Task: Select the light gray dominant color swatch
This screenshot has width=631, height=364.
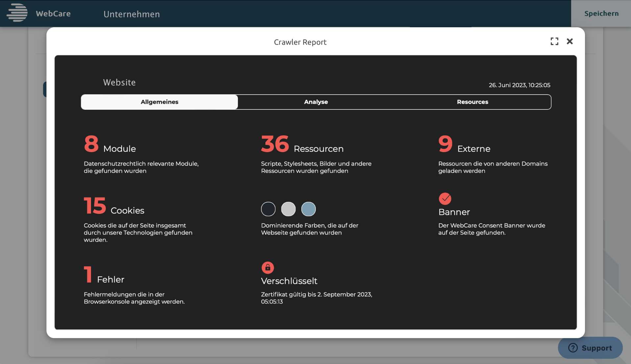Action: (288, 209)
